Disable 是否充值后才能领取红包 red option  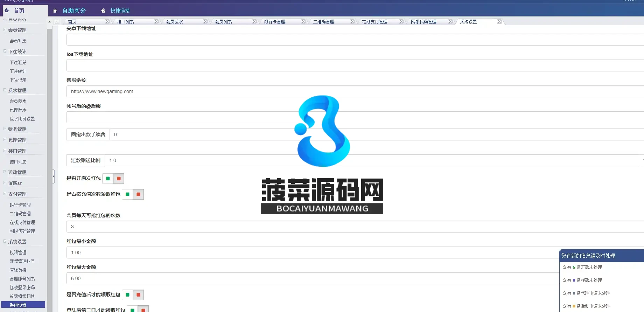pyautogui.click(x=138, y=295)
